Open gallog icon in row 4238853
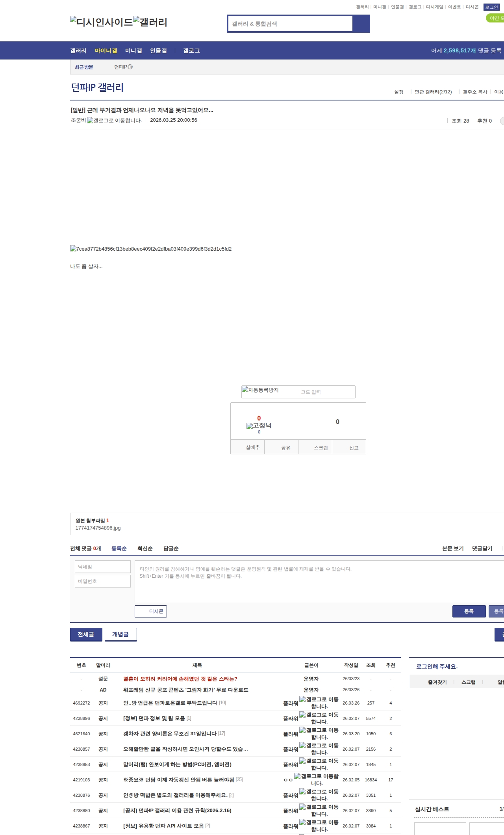 (x=319, y=764)
